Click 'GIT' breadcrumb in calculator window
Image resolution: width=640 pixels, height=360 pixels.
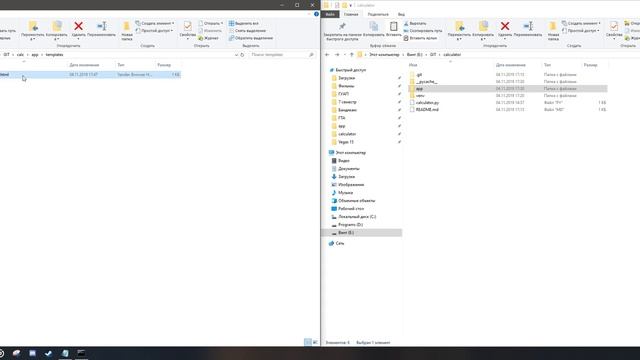433,55
